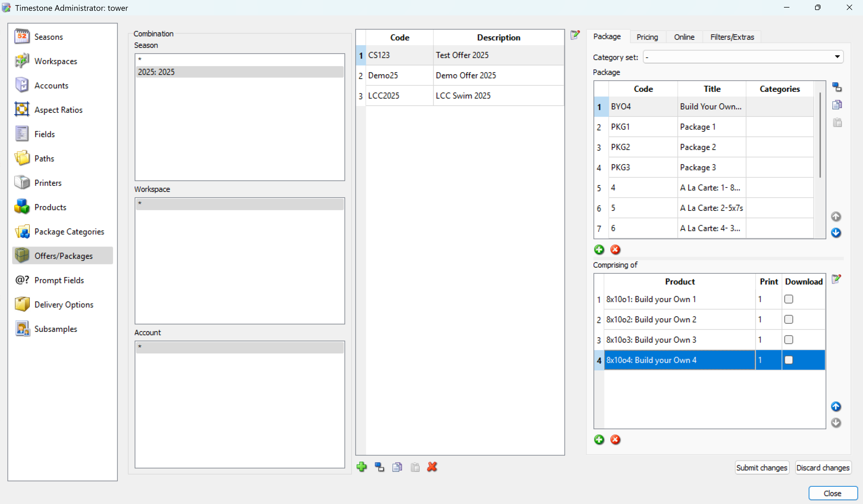Viewport: 863px width, 504px height.
Task: Click Discard changes
Action: pyautogui.click(x=823, y=467)
